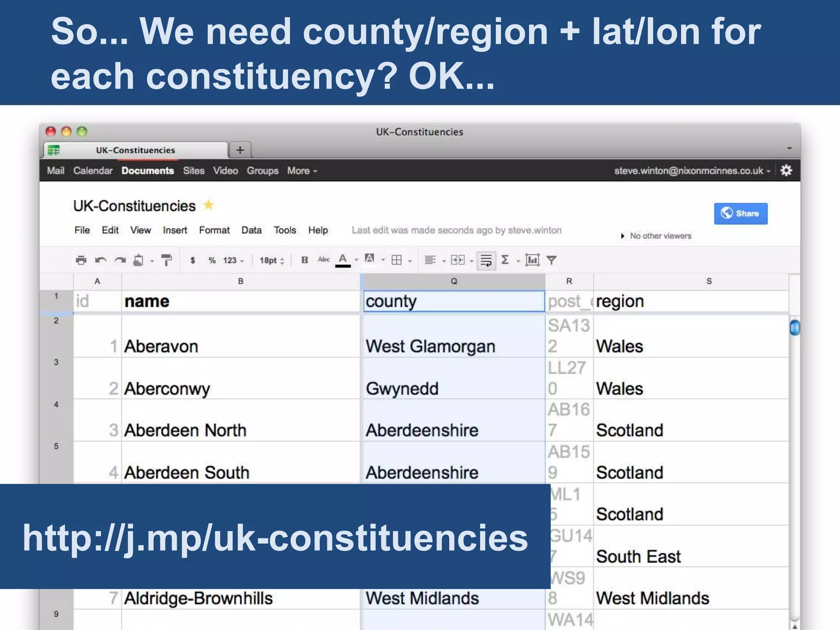Select column B header

coord(241,281)
